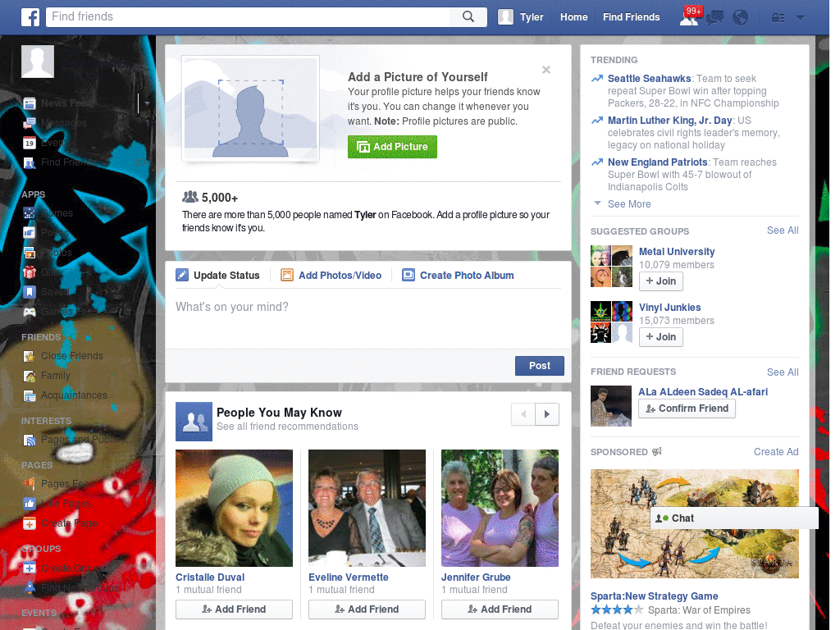The width and height of the screenshot is (840, 630).
Task: Open Sparta:New Strategy Game ad link
Action: pos(654,596)
